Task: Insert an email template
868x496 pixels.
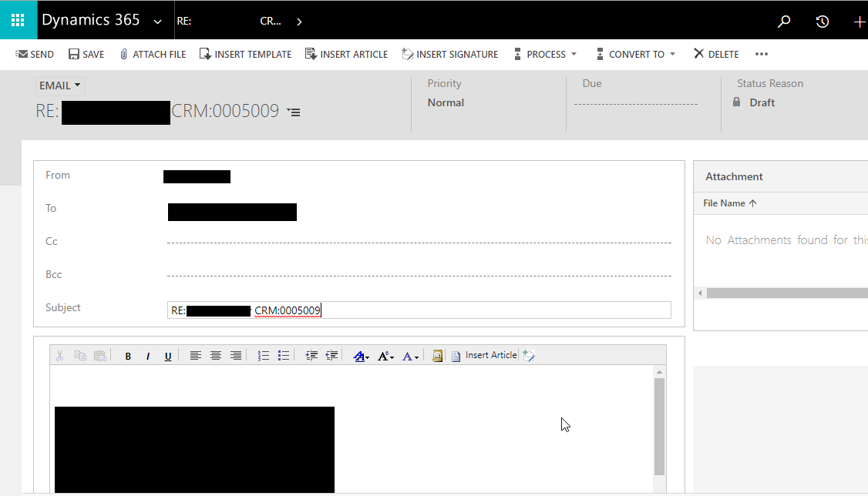Action: point(245,54)
